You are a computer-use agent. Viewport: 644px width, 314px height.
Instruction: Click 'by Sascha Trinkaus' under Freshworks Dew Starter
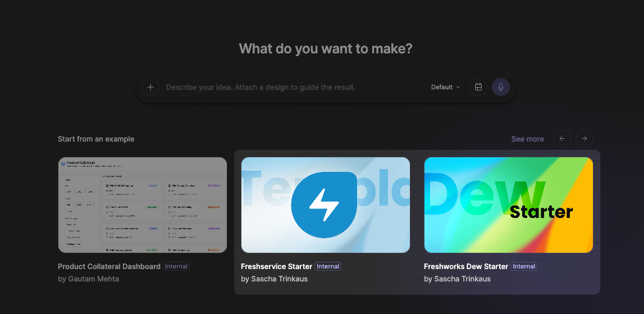pyautogui.click(x=457, y=279)
